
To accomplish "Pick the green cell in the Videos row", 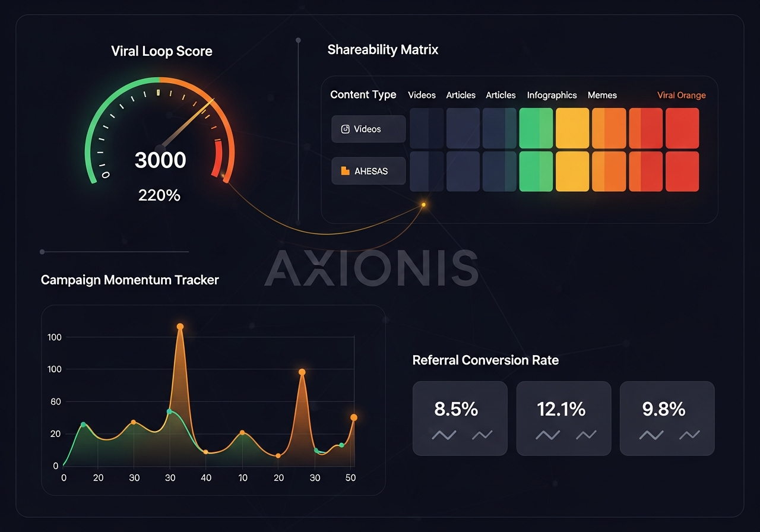I will (x=536, y=128).
